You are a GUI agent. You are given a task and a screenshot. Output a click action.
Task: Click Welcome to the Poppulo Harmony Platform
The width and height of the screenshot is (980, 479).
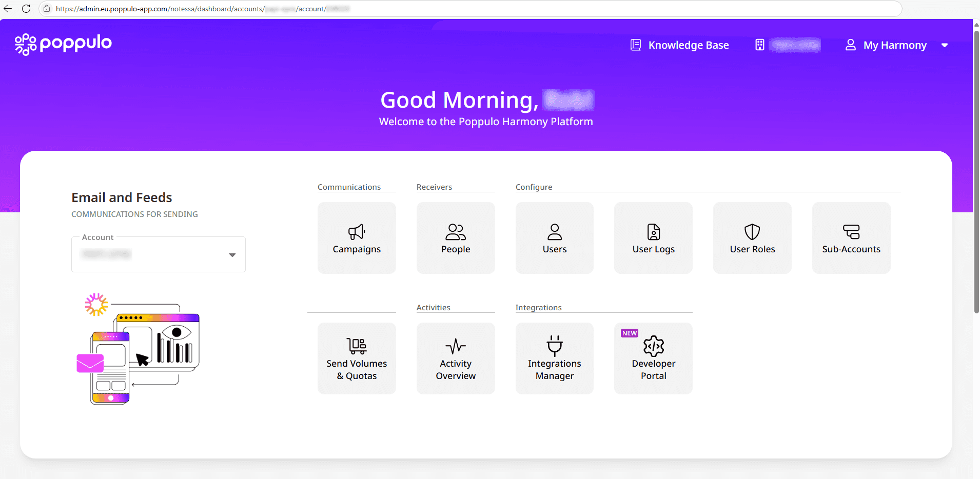[486, 122]
